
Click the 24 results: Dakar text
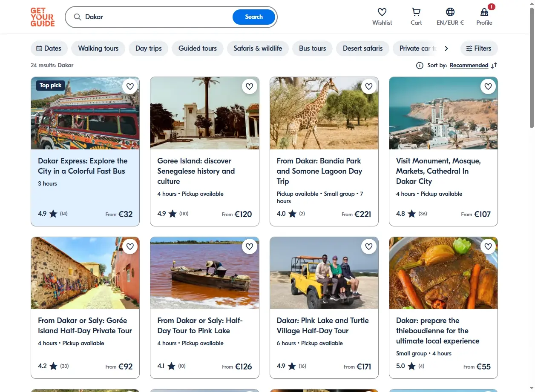[52, 66]
